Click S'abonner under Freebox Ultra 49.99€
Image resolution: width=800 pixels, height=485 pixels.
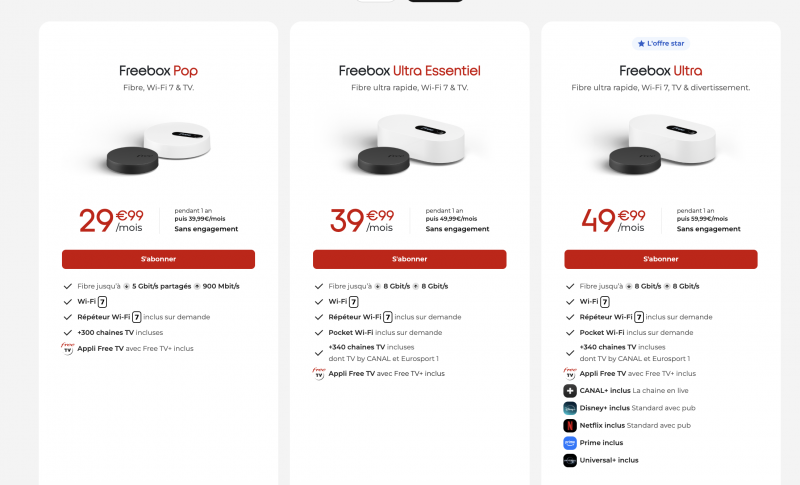[x=660, y=259]
